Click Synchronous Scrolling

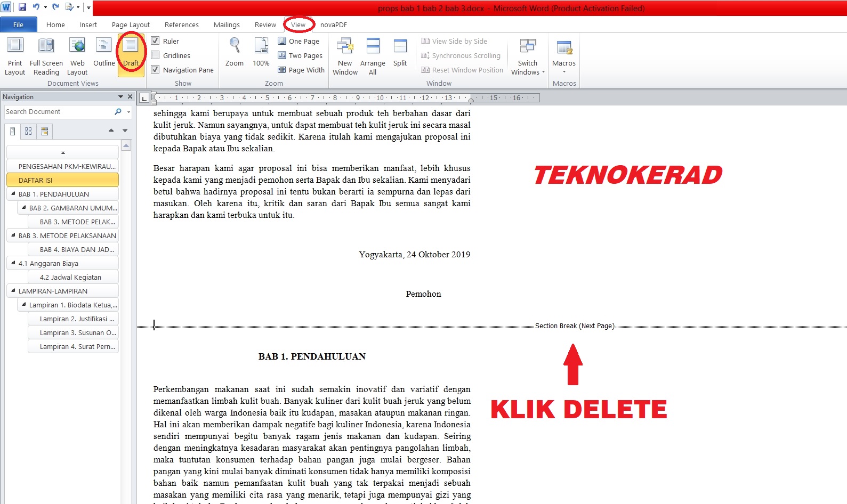tap(461, 55)
